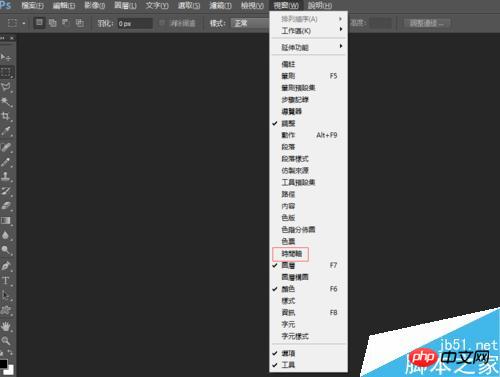The height and width of the screenshot is (377, 500).
Task: Open the 文字(Y) Type menu
Action: pyautogui.click(x=157, y=5)
